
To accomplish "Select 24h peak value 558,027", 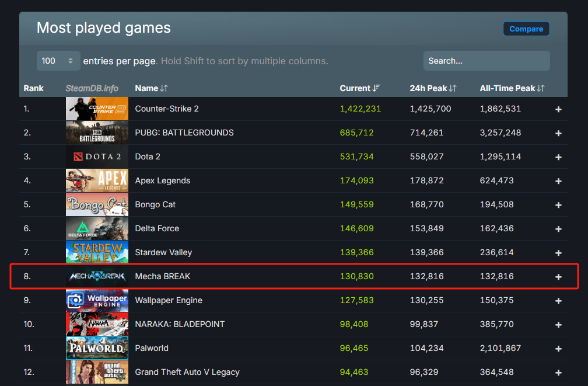I will [x=427, y=157].
